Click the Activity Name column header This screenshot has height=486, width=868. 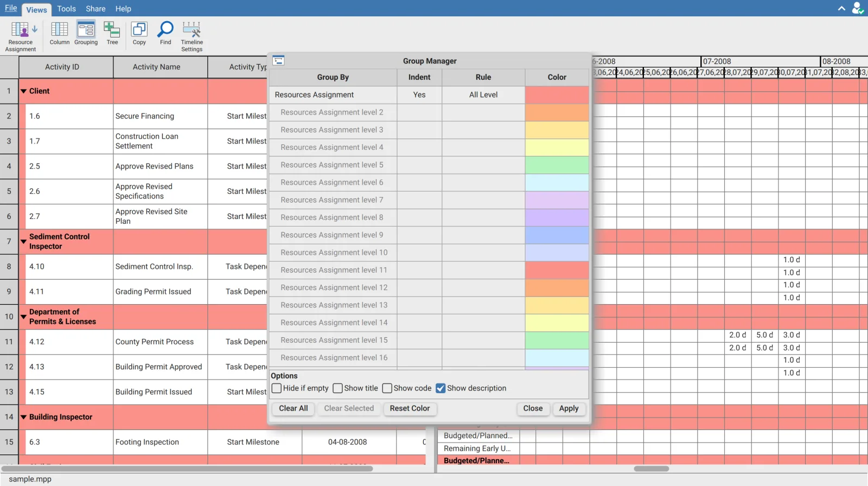[x=160, y=67]
